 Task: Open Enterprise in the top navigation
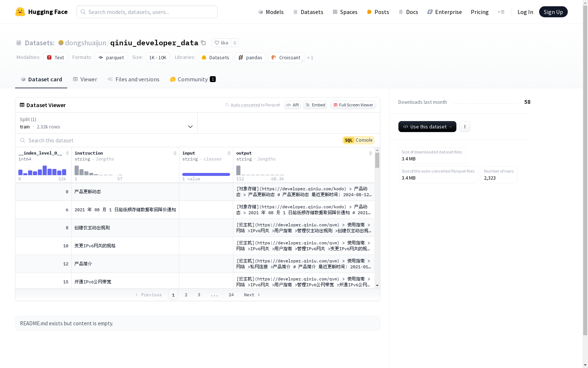pyautogui.click(x=444, y=12)
